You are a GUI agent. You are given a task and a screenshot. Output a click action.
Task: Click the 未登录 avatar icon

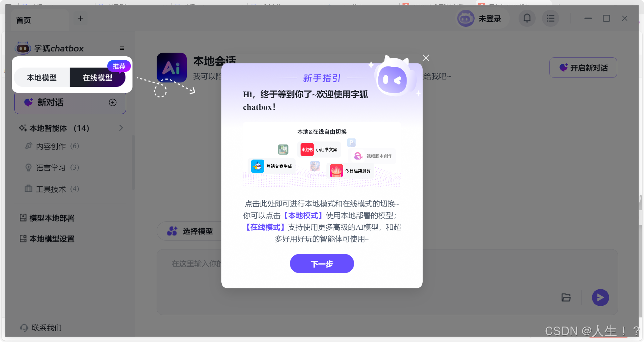pos(466,18)
